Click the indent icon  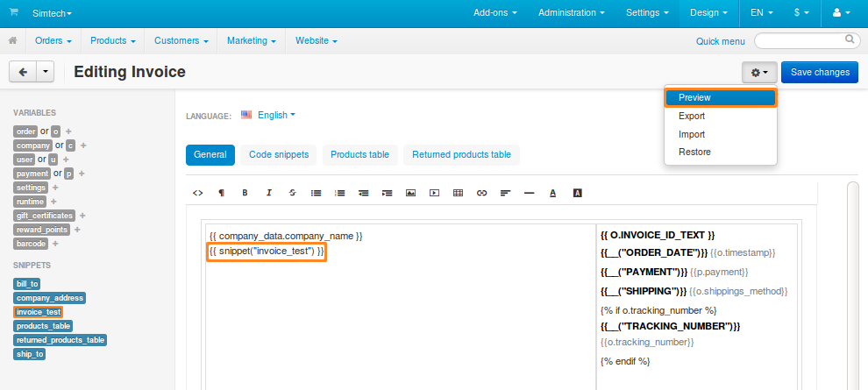387,193
